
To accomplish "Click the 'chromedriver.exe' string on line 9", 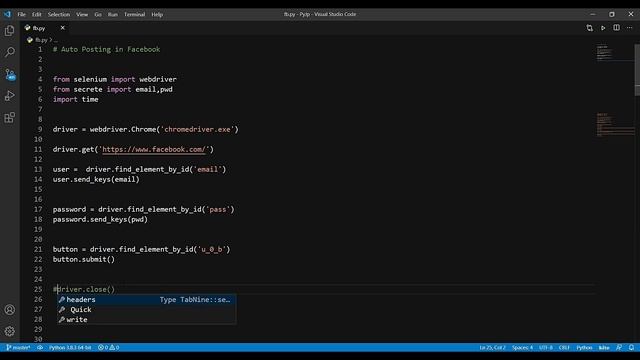I will [x=197, y=129].
